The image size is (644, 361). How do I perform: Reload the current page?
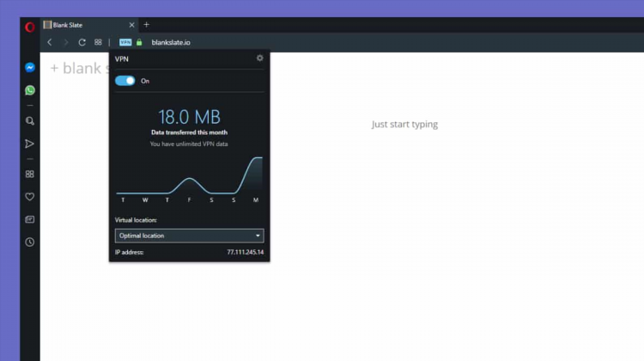tap(82, 42)
